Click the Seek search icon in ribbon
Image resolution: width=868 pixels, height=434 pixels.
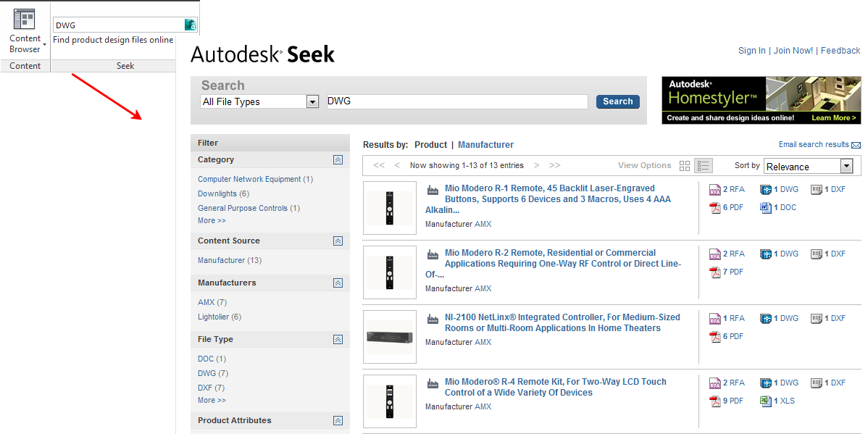click(190, 25)
